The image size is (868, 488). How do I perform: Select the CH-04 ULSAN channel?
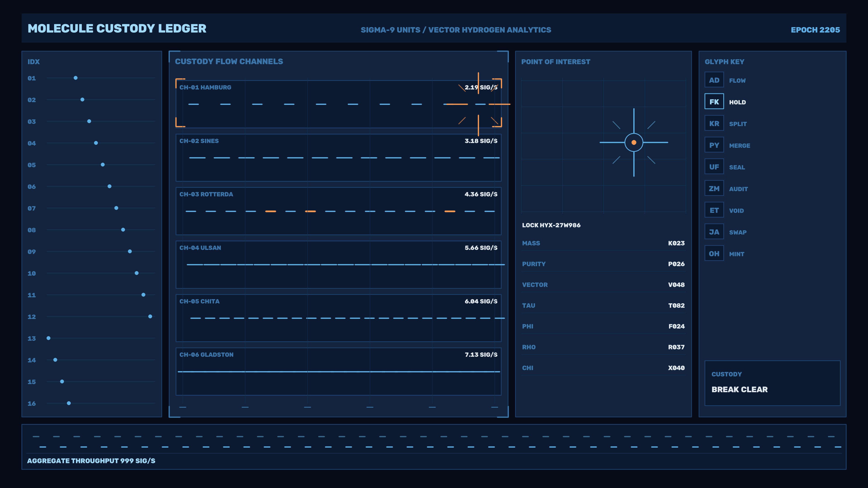(338, 264)
